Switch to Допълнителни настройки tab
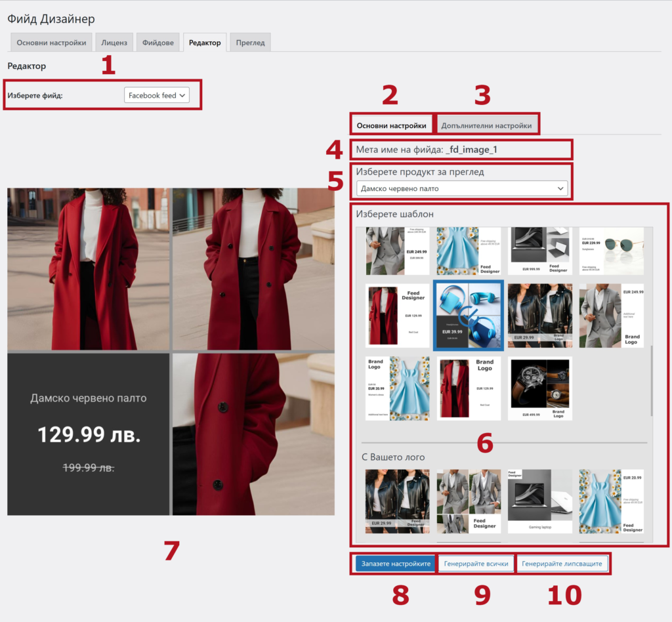The width and height of the screenshot is (672, 622). tap(487, 125)
